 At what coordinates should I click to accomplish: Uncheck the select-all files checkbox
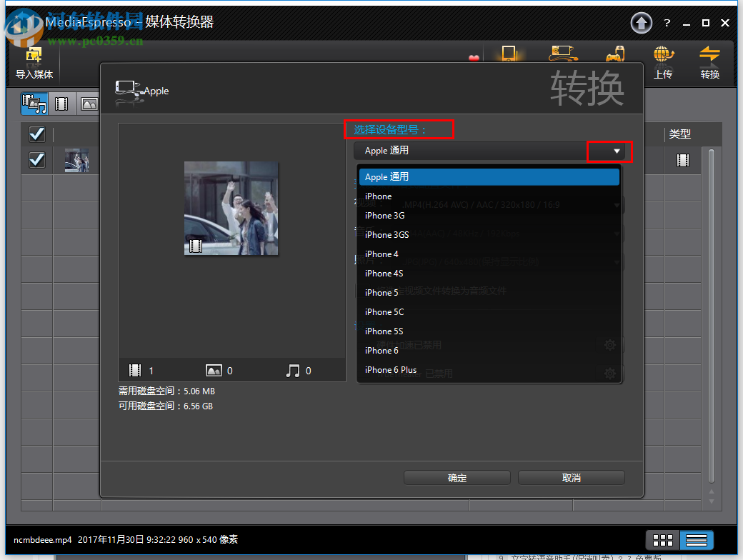click(36, 134)
